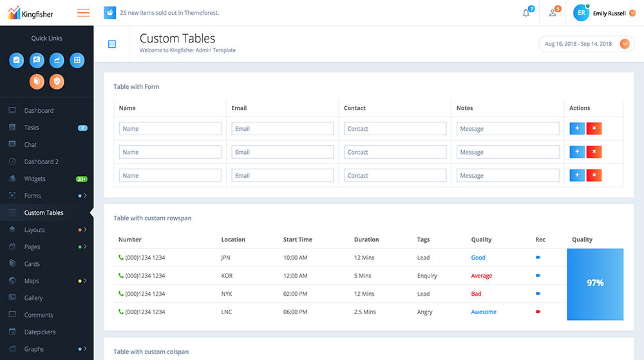Click the red delete button in second row
644x360 pixels.
click(594, 152)
